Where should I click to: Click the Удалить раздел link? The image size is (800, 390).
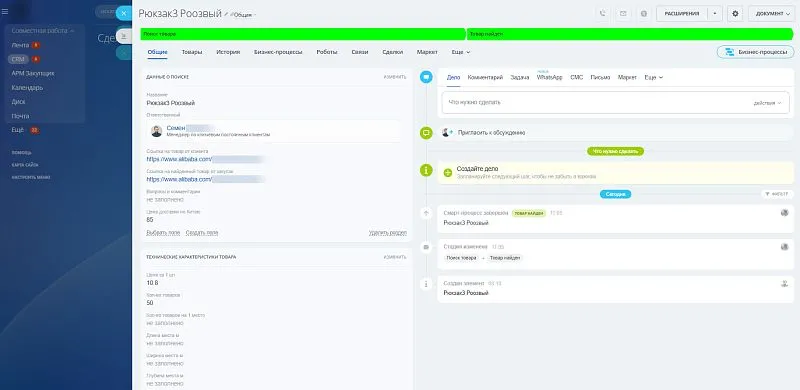click(388, 233)
